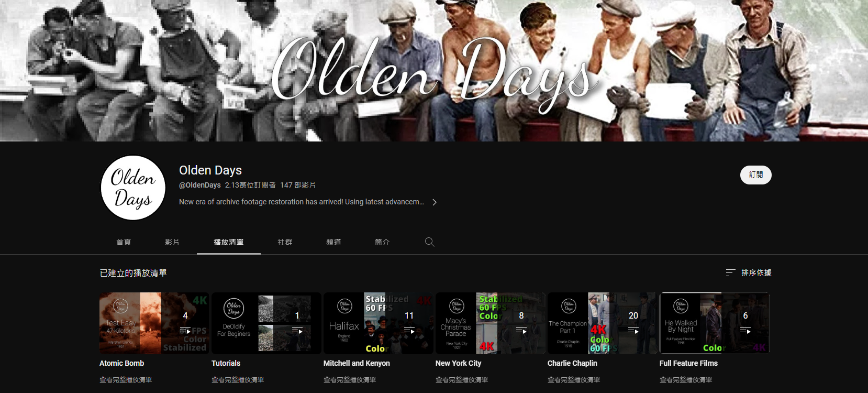Image resolution: width=868 pixels, height=393 pixels.
Task: Open the Mitchell and Kenyon playlist title
Action: (357, 363)
